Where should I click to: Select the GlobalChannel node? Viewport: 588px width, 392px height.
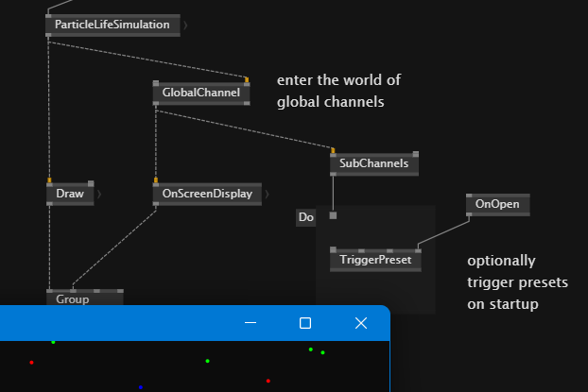click(x=201, y=93)
